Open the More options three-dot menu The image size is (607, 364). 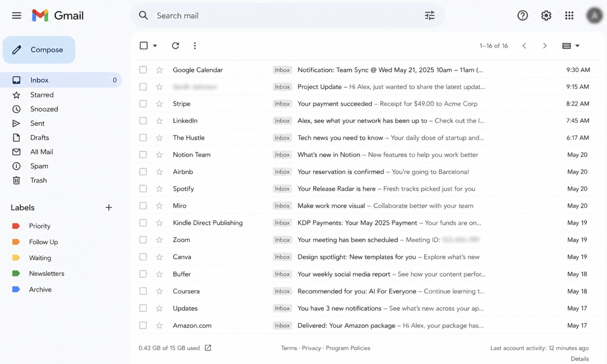pyautogui.click(x=195, y=46)
